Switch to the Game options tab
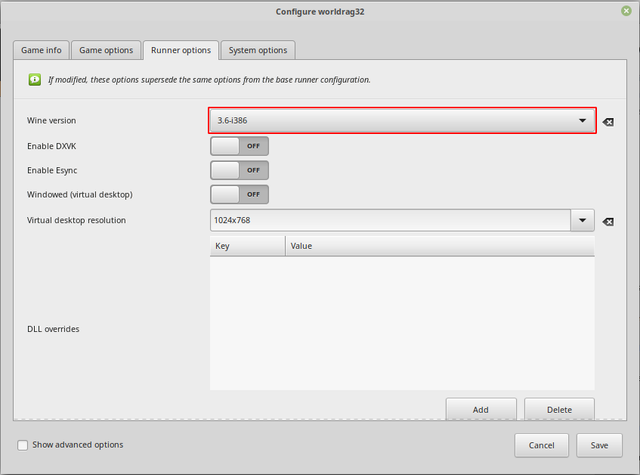Image resolution: width=640 pixels, height=475 pixels. pyautogui.click(x=106, y=50)
